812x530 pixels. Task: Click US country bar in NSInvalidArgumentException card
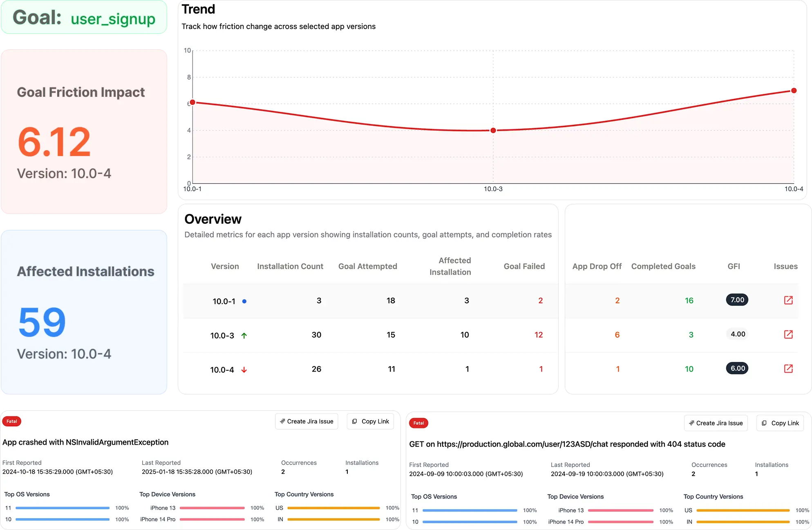click(x=333, y=508)
